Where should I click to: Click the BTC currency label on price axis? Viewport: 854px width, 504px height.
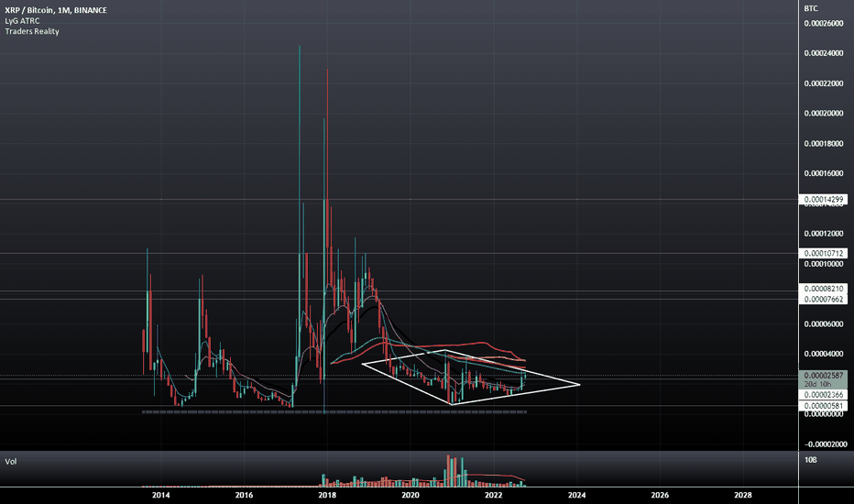810,8
